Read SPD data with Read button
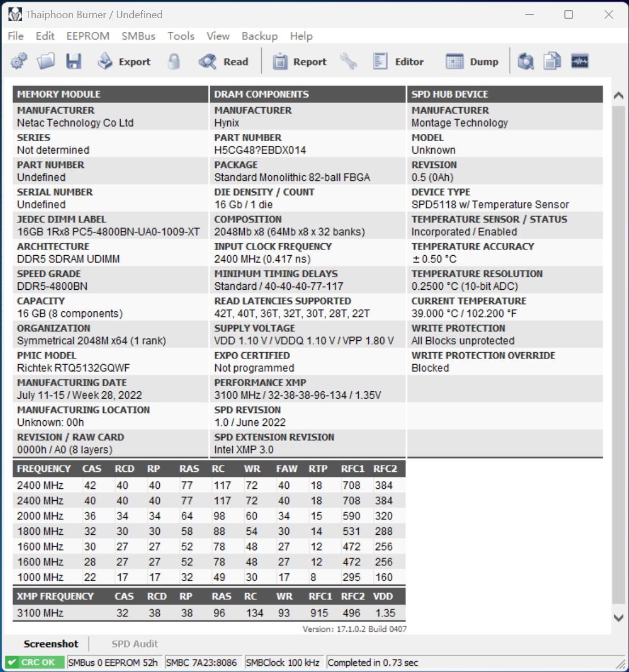 click(224, 61)
